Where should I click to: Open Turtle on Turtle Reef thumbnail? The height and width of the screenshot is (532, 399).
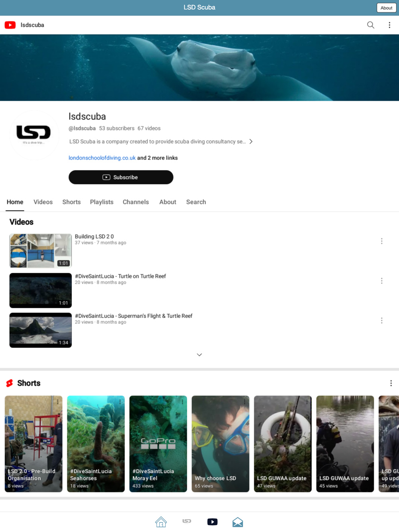pos(41,290)
